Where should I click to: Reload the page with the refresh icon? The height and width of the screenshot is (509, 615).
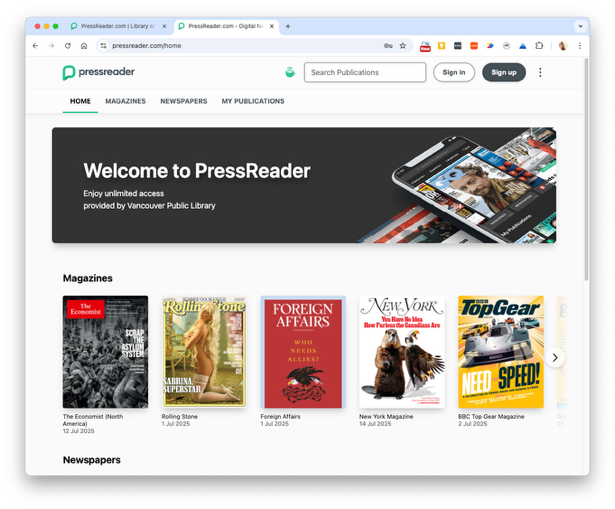(67, 46)
